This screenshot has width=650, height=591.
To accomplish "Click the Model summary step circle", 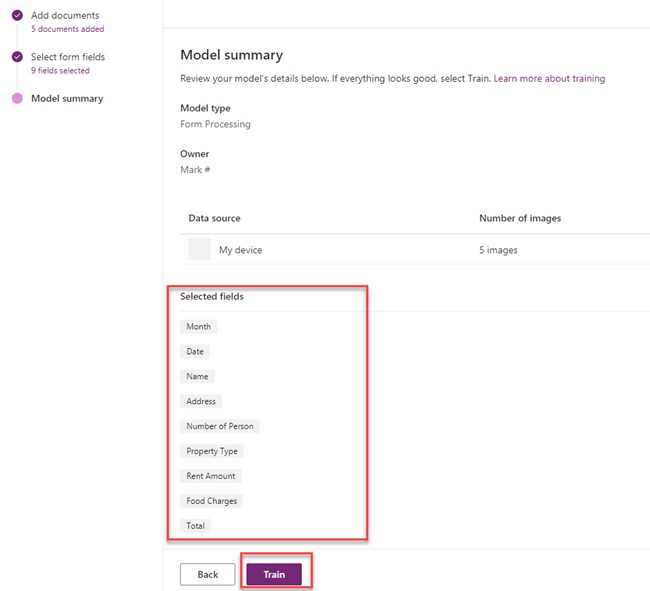I will 17,98.
